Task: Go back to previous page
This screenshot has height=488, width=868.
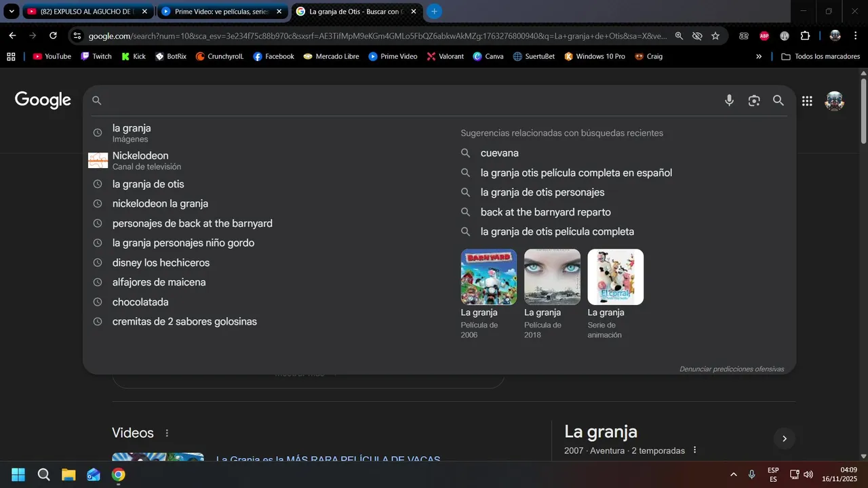Action: click(12, 36)
